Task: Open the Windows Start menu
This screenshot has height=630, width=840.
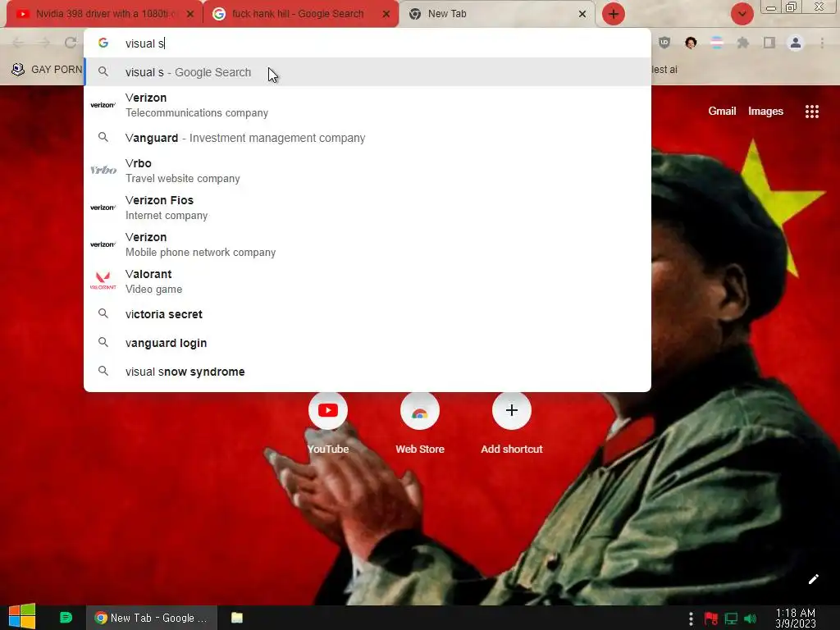Action: click(22, 617)
